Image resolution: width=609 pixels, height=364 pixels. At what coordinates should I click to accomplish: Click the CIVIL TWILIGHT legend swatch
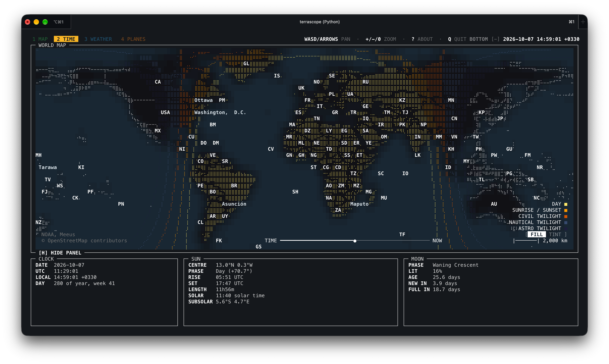click(x=566, y=216)
